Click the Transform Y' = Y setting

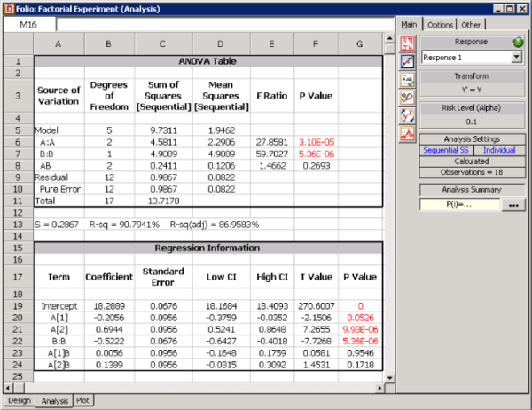coord(472,90)
